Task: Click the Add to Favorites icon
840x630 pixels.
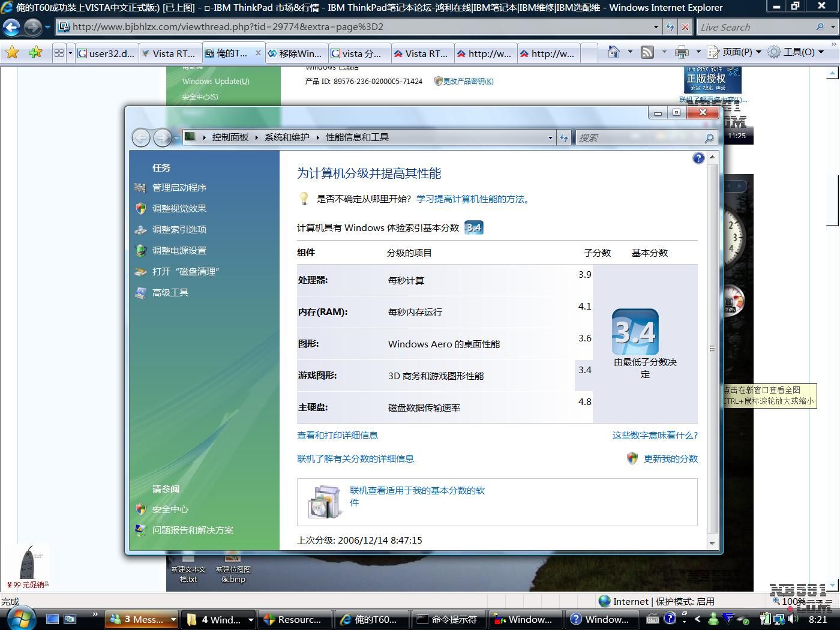Action: pyautogui.click(x=35, y=53)
